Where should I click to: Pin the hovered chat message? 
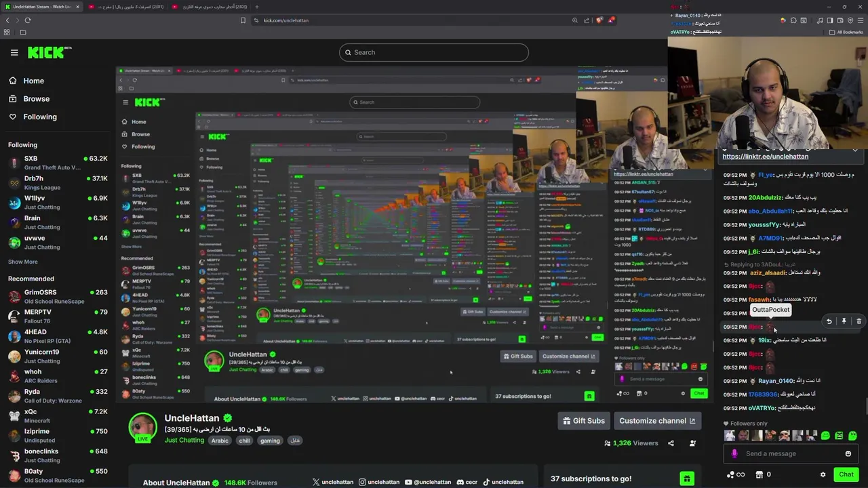[844, 321]
